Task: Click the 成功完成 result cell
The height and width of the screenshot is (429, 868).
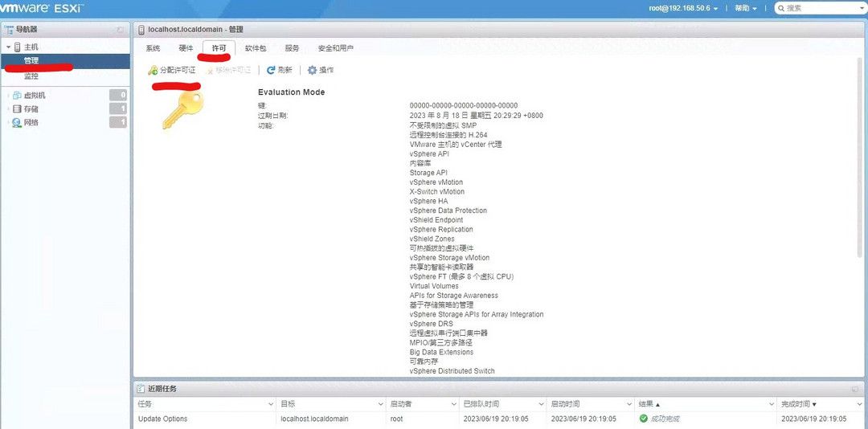Action: [665, 419]
